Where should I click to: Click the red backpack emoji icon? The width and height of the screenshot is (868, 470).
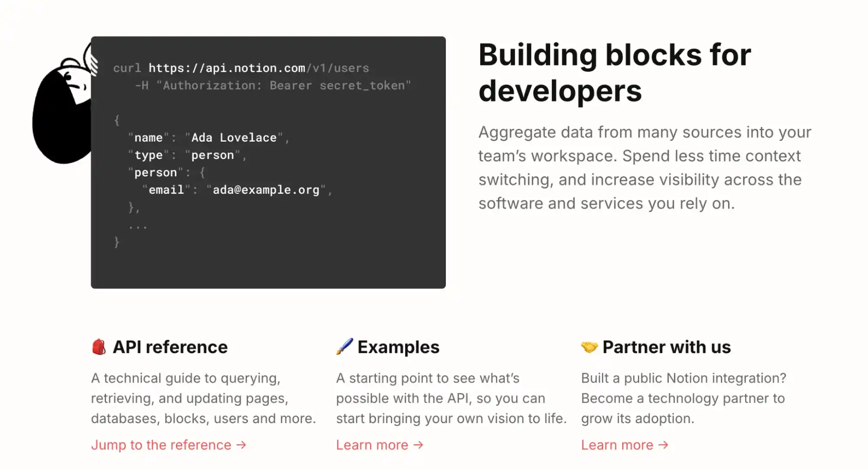click(99, 347)
